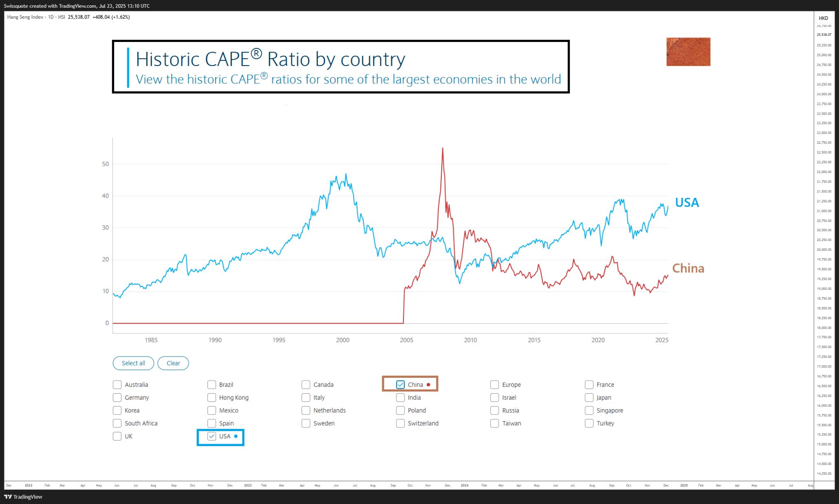Uncheck the China checkbox

(400, 385)
